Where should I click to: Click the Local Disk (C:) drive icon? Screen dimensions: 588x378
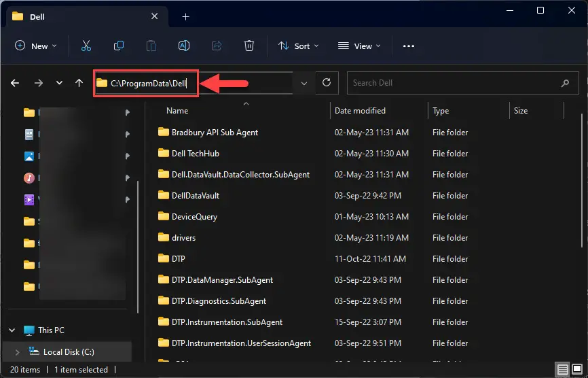pyautogui.click(x=34, y=351)
